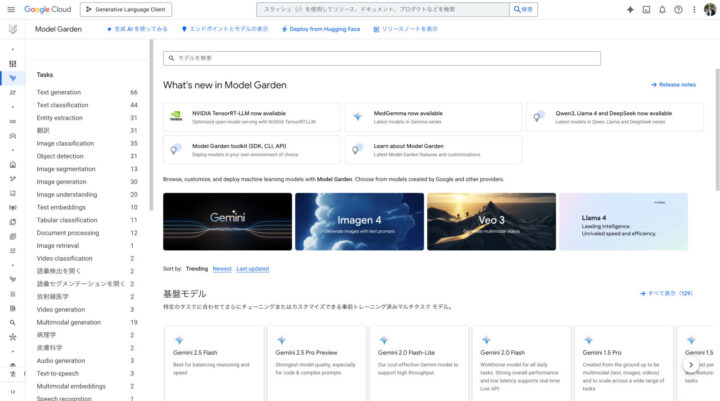The image size is (720, 401).
Task: Filter by Document processing task
Action: [87, 233]
